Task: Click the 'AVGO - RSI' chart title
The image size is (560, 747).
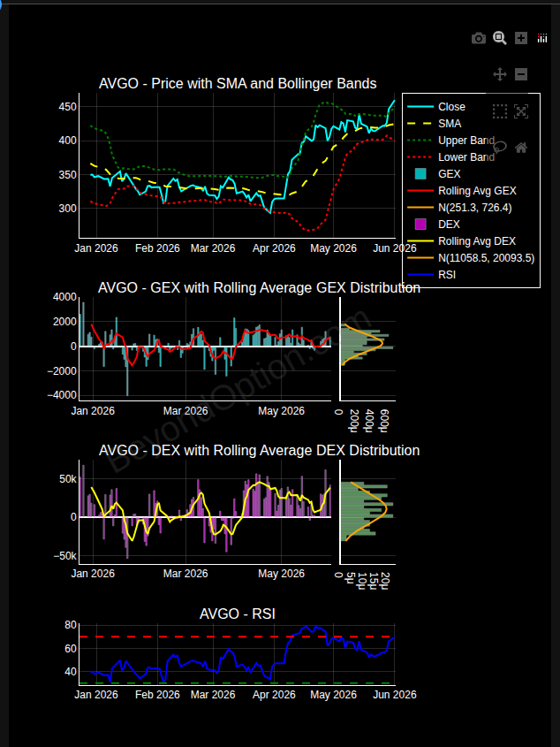Action: pos(237,614)
